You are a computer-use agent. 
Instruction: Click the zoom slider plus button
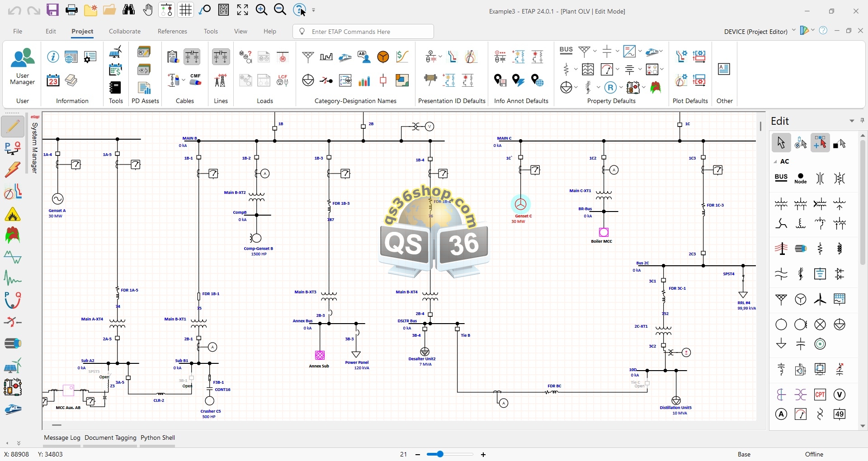pos(483,455)
